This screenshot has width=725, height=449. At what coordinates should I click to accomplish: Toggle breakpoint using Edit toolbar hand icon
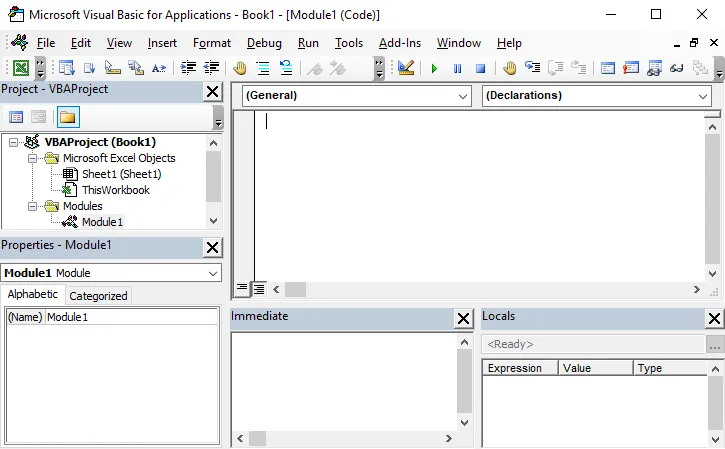coord(240,68)
